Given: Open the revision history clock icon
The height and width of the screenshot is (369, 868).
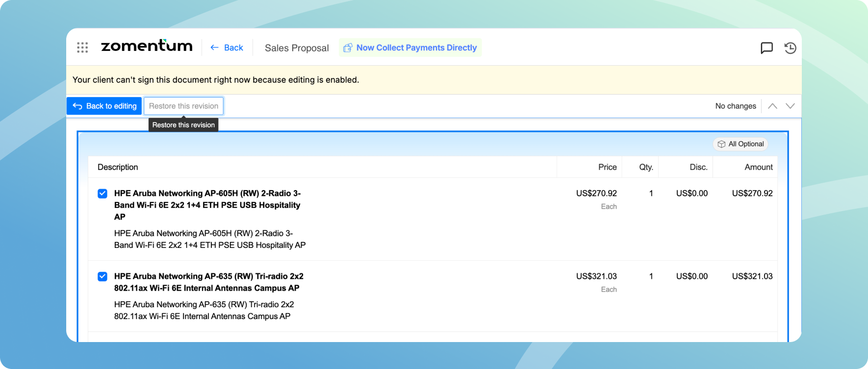Looking at the screenshot, I should coord(790,48).
